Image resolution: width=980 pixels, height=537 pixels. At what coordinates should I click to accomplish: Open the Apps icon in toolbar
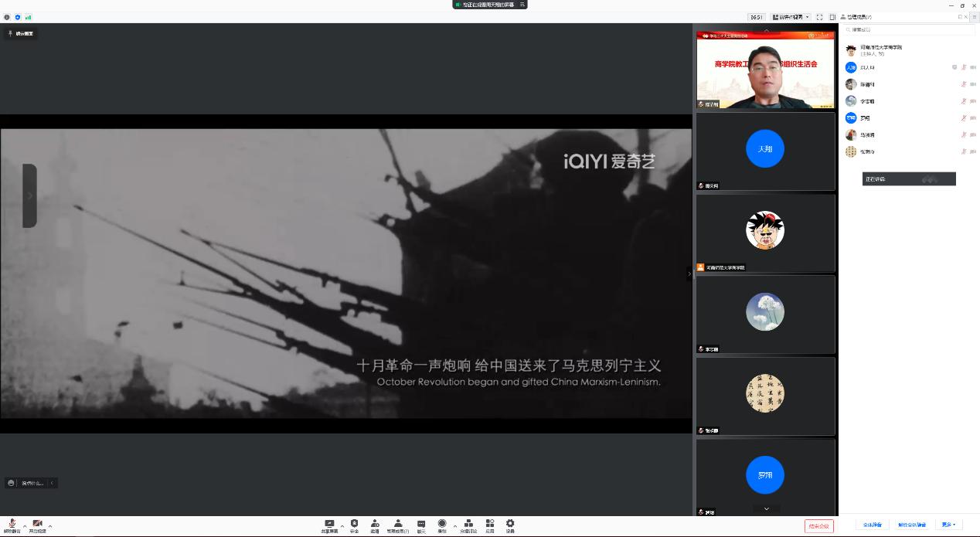pos(490,525)
